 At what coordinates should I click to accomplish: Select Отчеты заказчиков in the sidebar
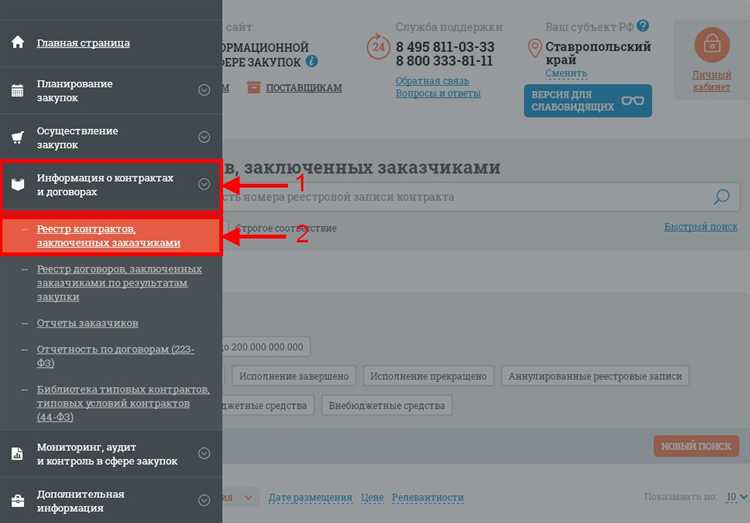click(87, 323)
